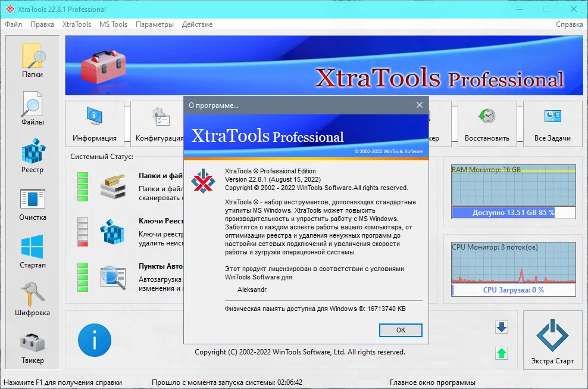The width and height of the screenshot is (588, 389).
Task: Open the Действие menu
Action: click(197, 24)
